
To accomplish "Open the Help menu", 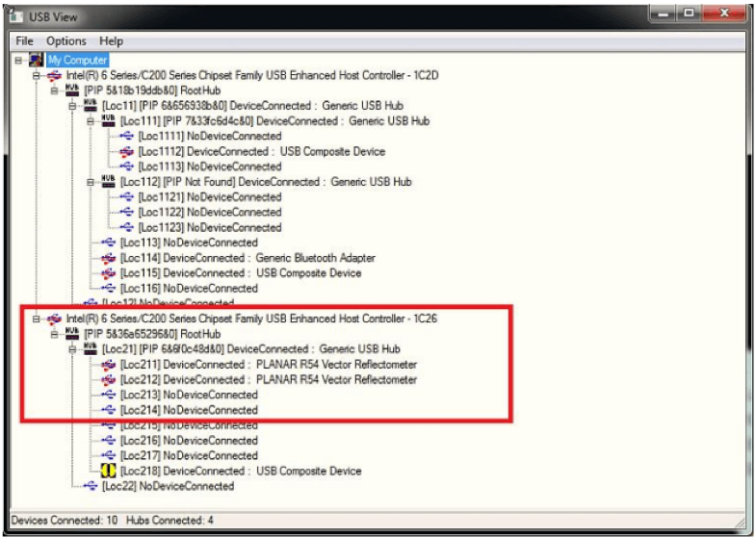I will [x=111, y=41].
